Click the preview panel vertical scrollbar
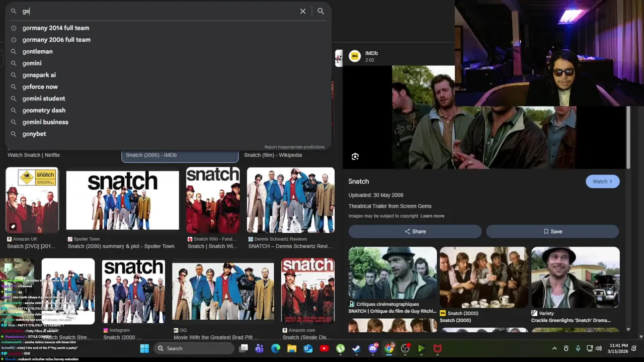Viewport: 644px width, 362px height. coord(628,138)
